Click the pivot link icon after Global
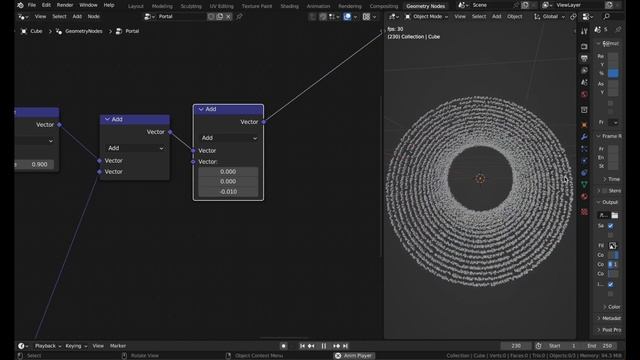 tap(573, 17)
